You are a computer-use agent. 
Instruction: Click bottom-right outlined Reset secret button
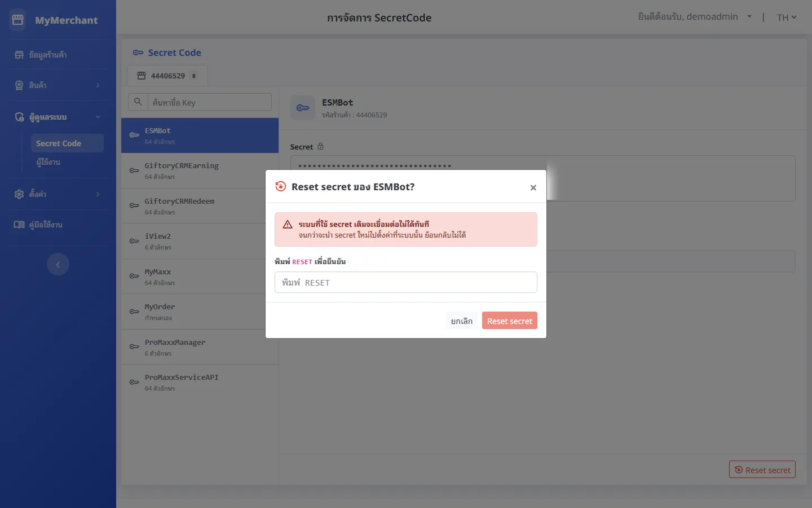point(762,470)
